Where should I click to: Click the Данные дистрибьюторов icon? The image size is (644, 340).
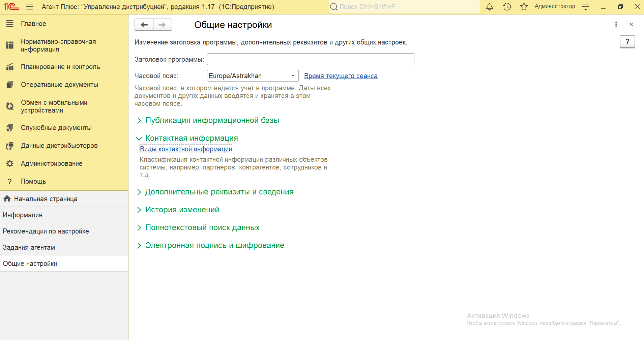click(10, 146)
